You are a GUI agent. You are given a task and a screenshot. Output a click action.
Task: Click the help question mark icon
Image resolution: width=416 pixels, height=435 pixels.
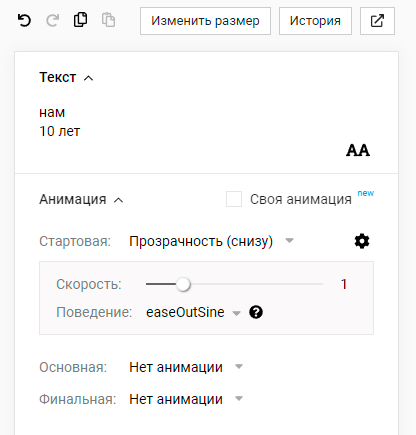coord(256,312)
